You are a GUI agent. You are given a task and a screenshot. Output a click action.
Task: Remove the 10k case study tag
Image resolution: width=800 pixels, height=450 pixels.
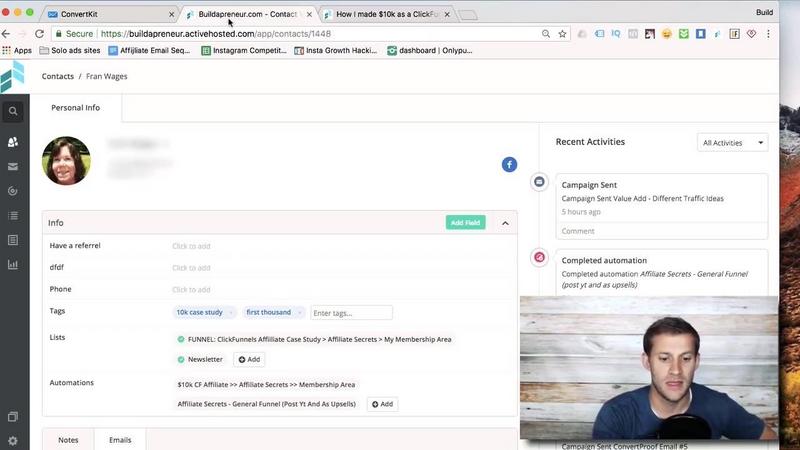click(231, 312)
